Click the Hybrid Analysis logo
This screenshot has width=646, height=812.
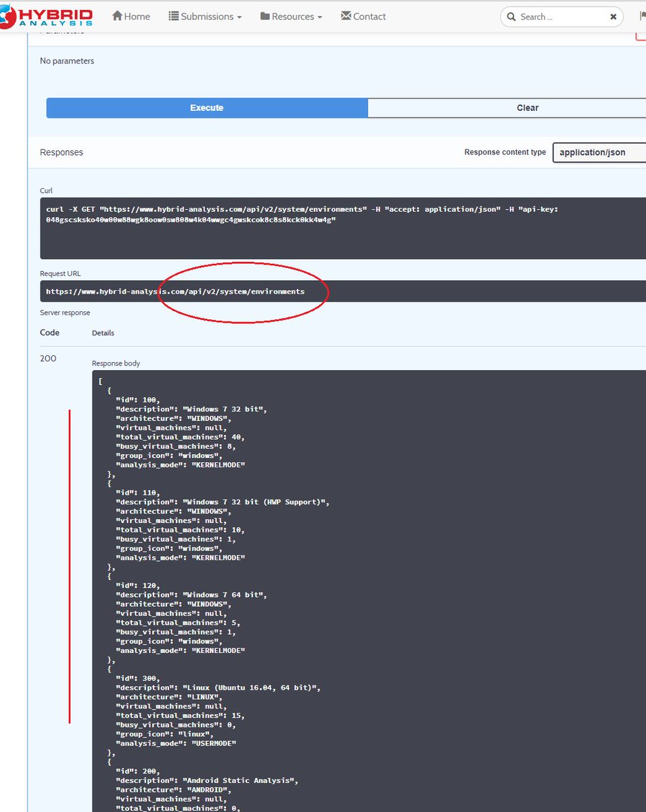click(46, 16)
